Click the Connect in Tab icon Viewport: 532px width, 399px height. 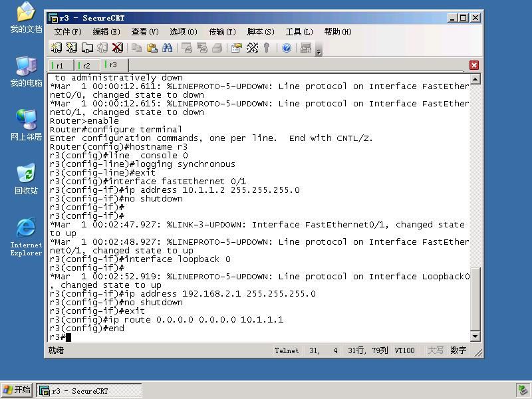coord(87,48)
